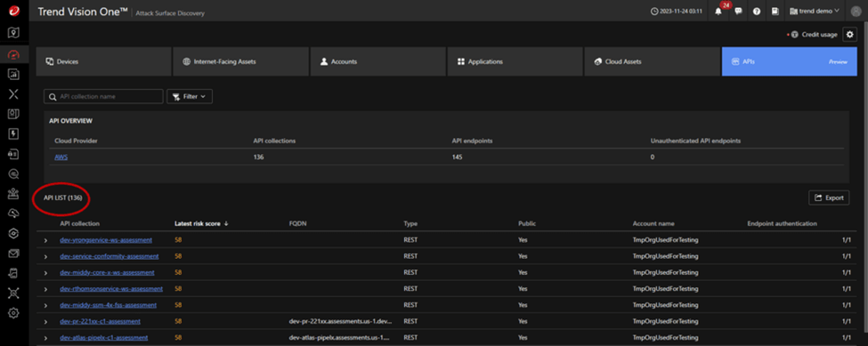The image size is (868, 346).
Task: Open the lock card zero trust sidebar icon
Action: pyautogui.click(x=14, y=154)
